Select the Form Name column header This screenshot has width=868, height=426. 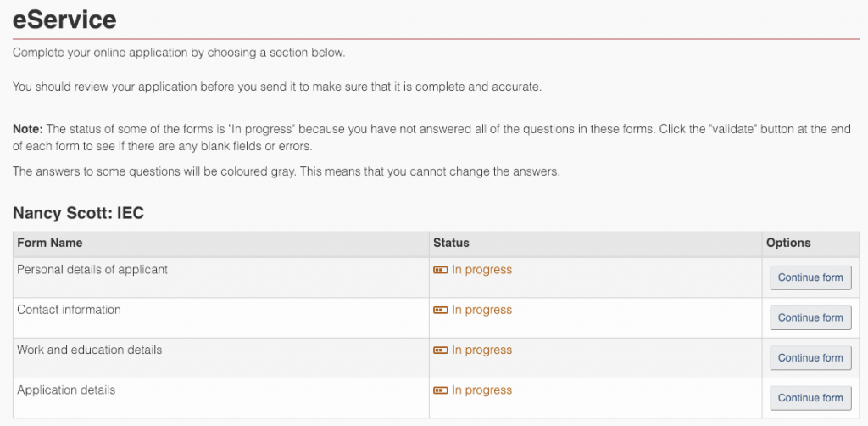50,243
